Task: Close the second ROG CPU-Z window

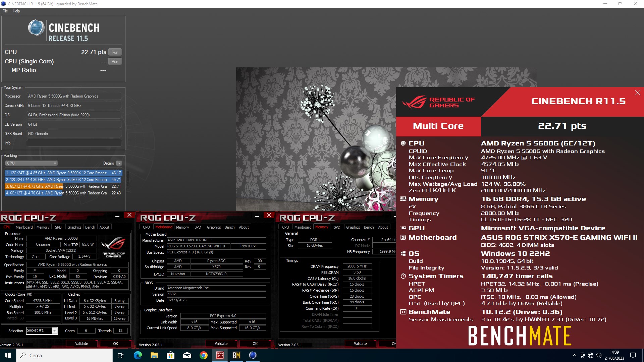Action: (269, 215)
